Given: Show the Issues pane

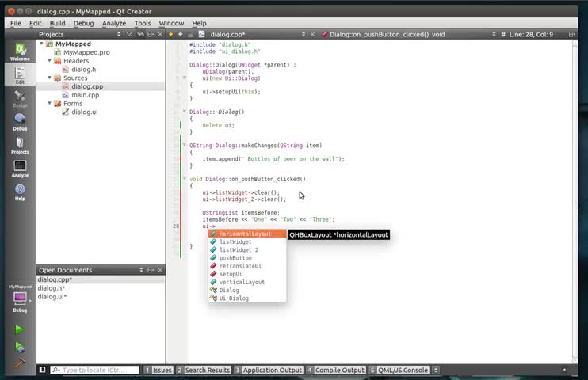Looking at the screenshot, I should point(158,370).
